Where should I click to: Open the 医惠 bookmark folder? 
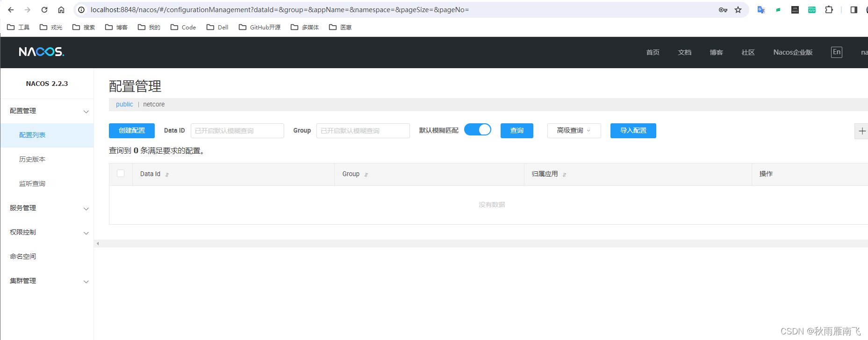pyautogui.click(x=340, y=28)
